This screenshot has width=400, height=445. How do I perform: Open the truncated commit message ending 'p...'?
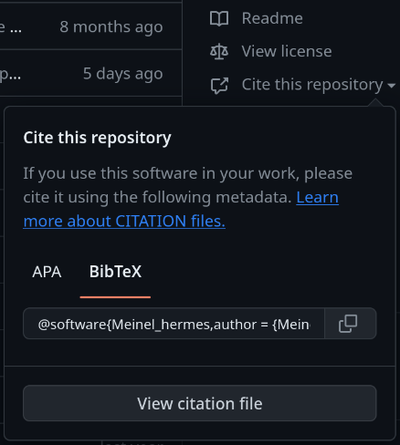10,75
